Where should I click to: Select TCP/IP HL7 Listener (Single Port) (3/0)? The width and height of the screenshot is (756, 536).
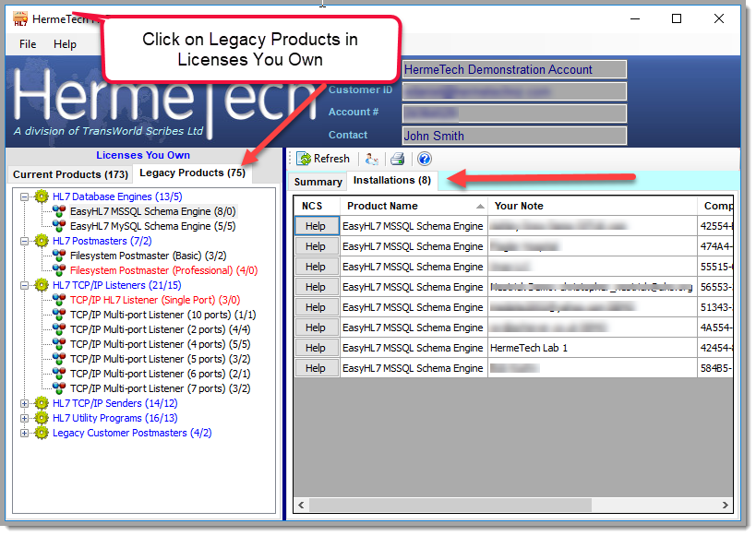[x=155, y=300]
